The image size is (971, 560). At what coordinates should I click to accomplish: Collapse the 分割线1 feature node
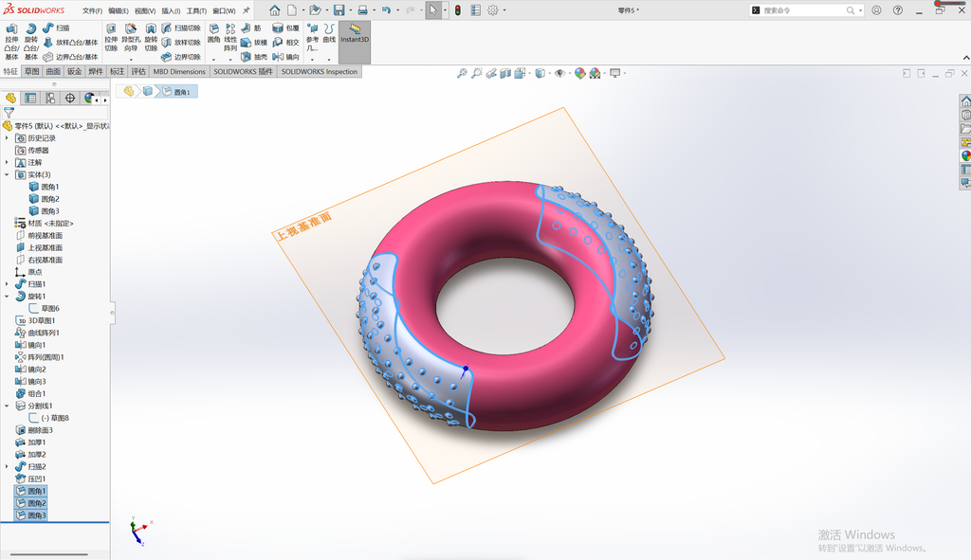click(x=7, y=406)
